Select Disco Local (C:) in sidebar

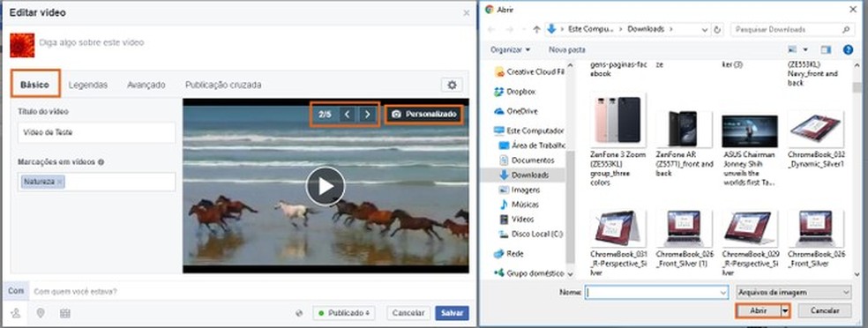(530, 234)
